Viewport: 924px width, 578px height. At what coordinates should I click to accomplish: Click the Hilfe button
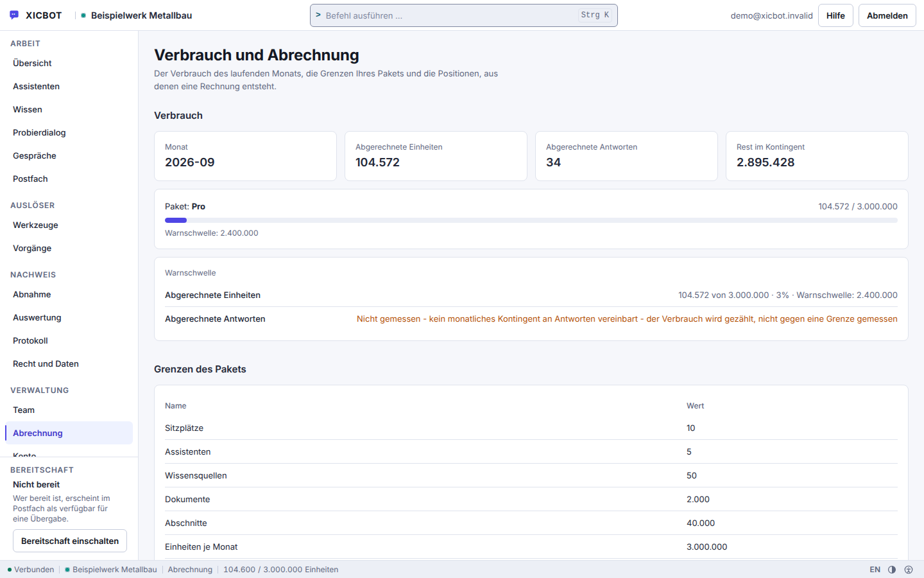tap(835, 15)
